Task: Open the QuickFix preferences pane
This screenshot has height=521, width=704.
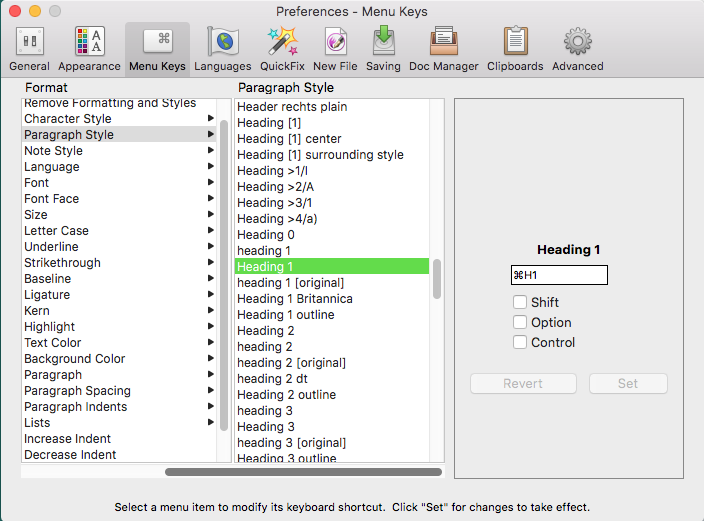Action: (x=283, y=48)
